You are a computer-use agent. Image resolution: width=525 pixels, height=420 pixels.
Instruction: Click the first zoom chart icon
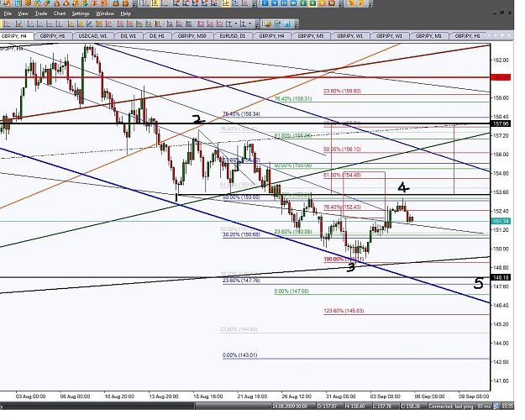coord(176,3)
